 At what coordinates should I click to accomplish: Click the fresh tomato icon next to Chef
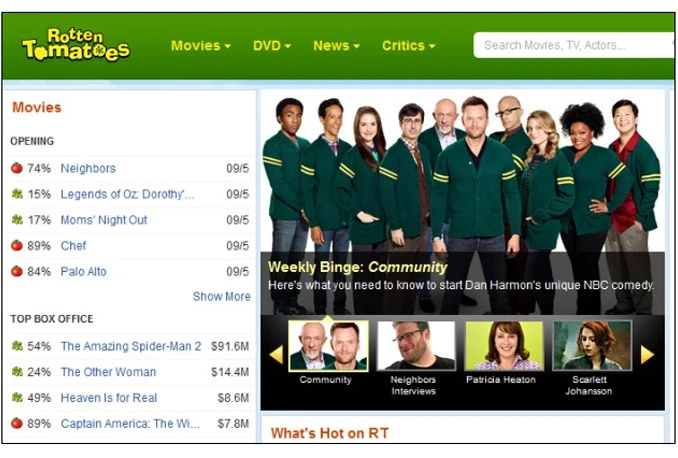[17, 246]
